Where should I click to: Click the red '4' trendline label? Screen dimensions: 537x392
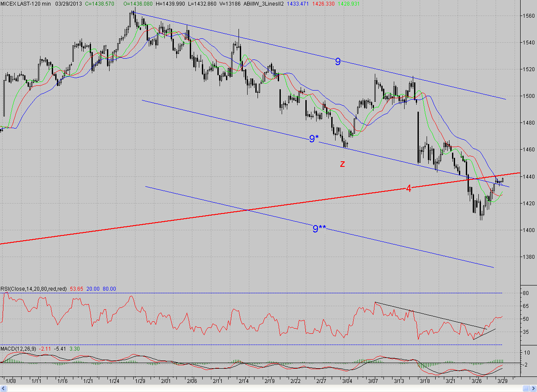(408, 188)
